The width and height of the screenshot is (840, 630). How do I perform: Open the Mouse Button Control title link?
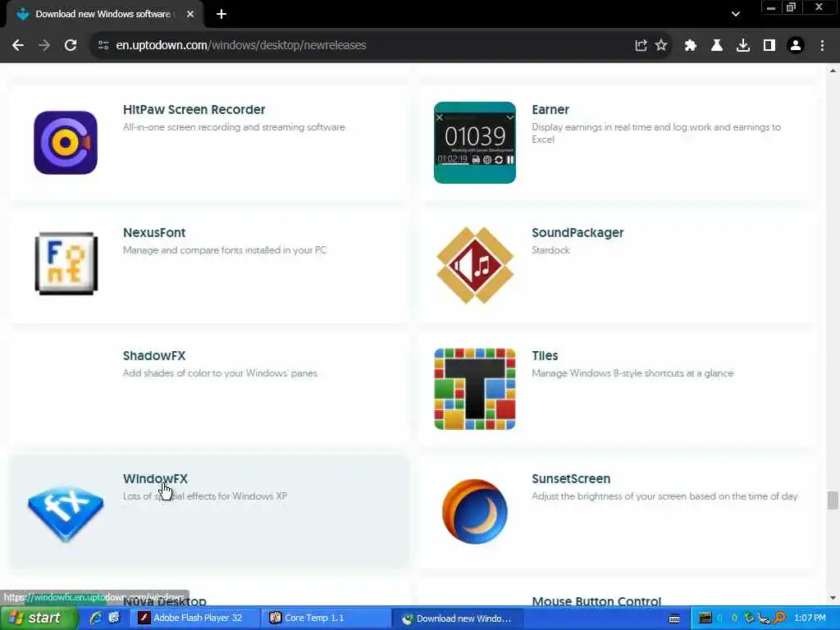[596, 601]
